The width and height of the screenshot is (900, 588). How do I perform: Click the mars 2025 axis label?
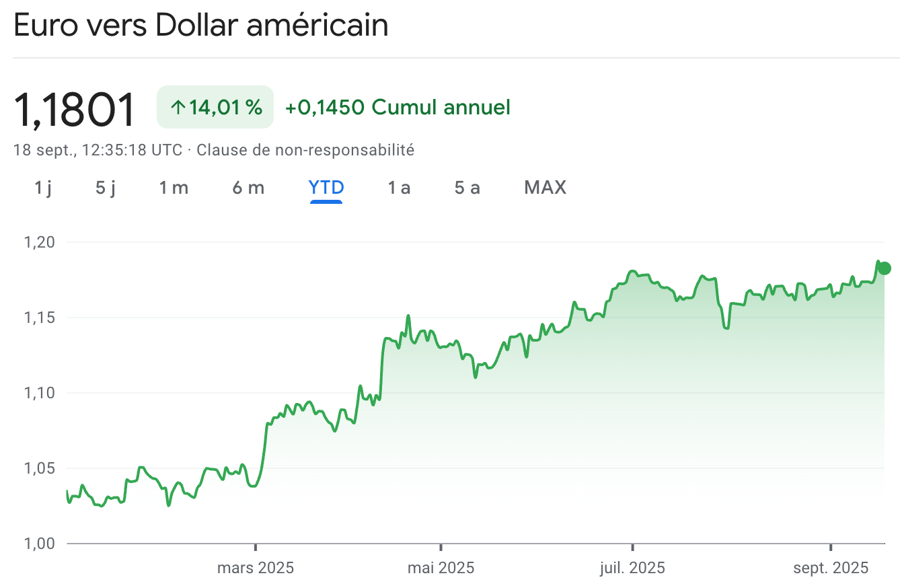point(256,568)
